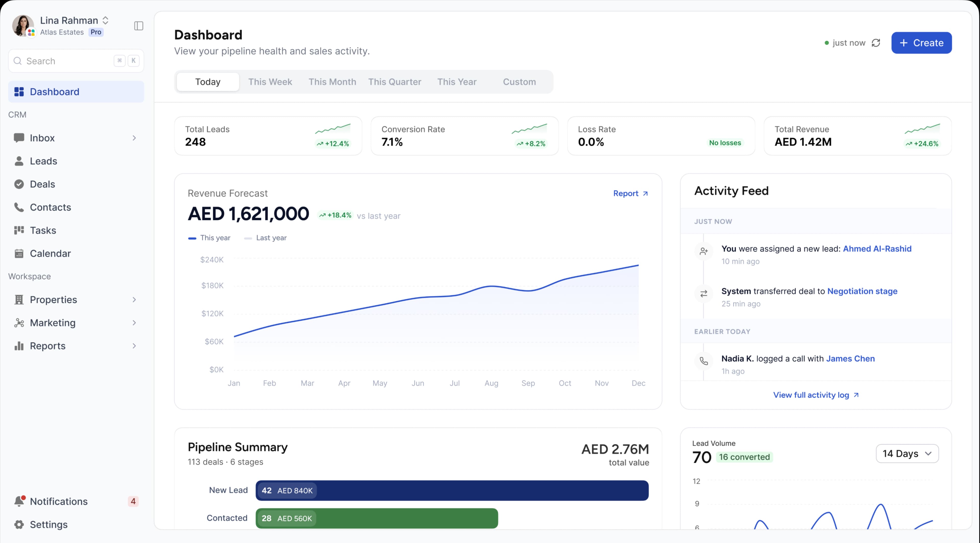Click the search magnifier icon
Viewport: 980px width, 543px height.
18,61
